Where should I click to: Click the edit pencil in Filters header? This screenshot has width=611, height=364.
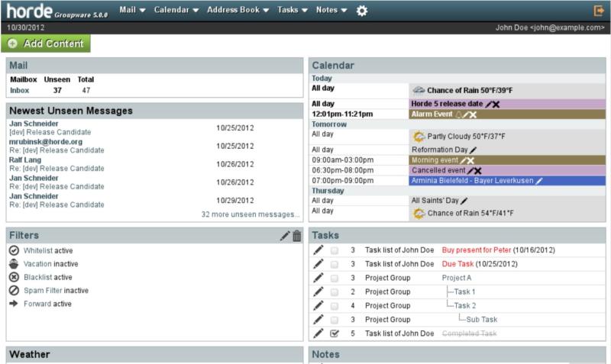tap(285, 236)
